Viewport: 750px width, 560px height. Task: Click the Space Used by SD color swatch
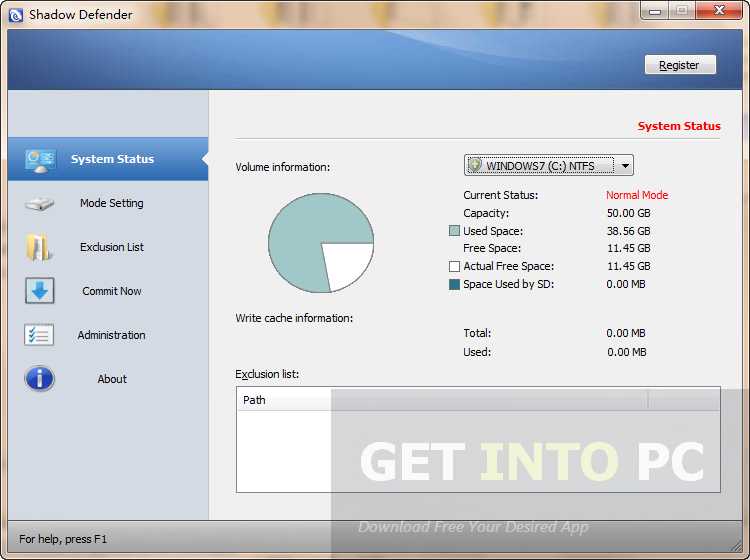(x=454, y=285)
